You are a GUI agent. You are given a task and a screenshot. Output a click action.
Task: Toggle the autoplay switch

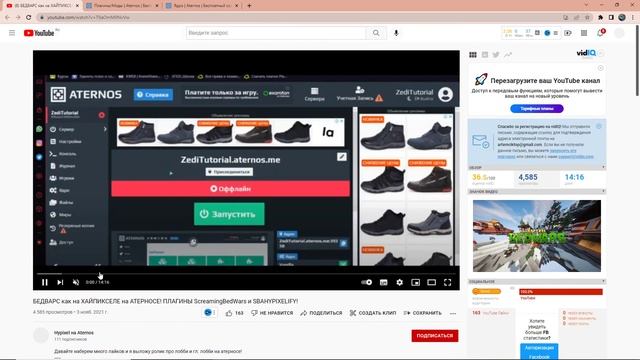367,282
